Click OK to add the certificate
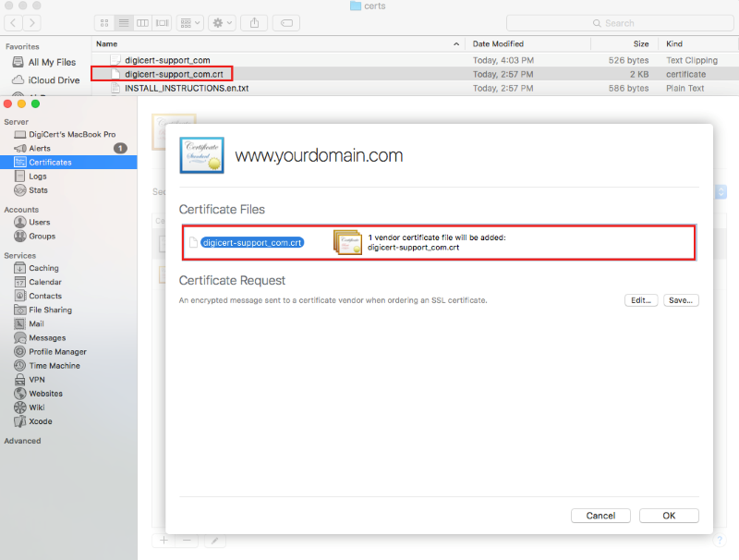This screenshot has height=560, width=739. click(x=669, y=516)
